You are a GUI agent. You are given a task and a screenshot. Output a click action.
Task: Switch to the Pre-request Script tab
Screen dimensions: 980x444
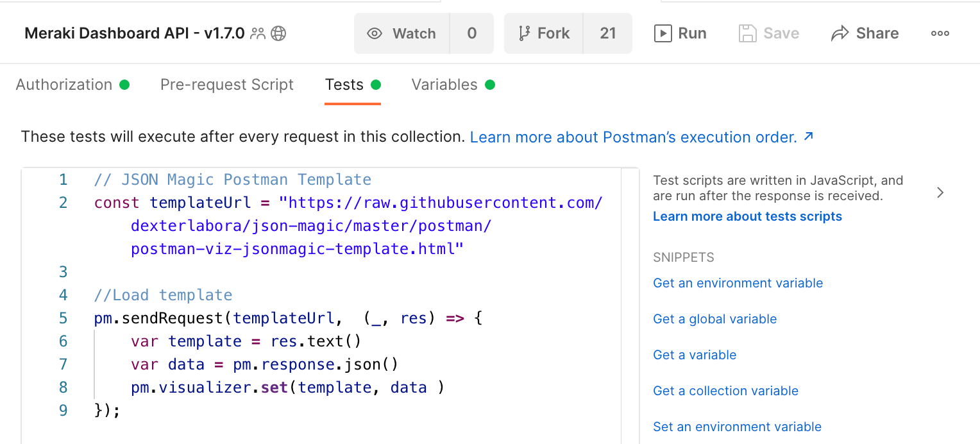(227, 85)
